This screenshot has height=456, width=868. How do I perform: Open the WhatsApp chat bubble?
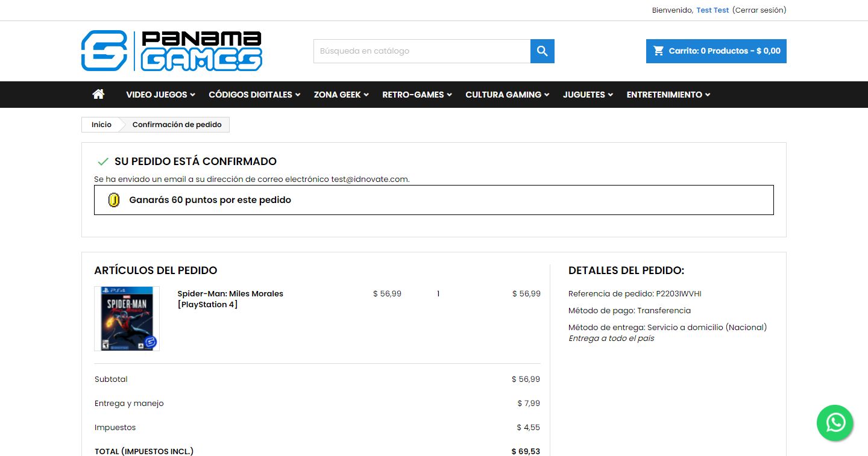pyautogui.click(x=835, y=423)
